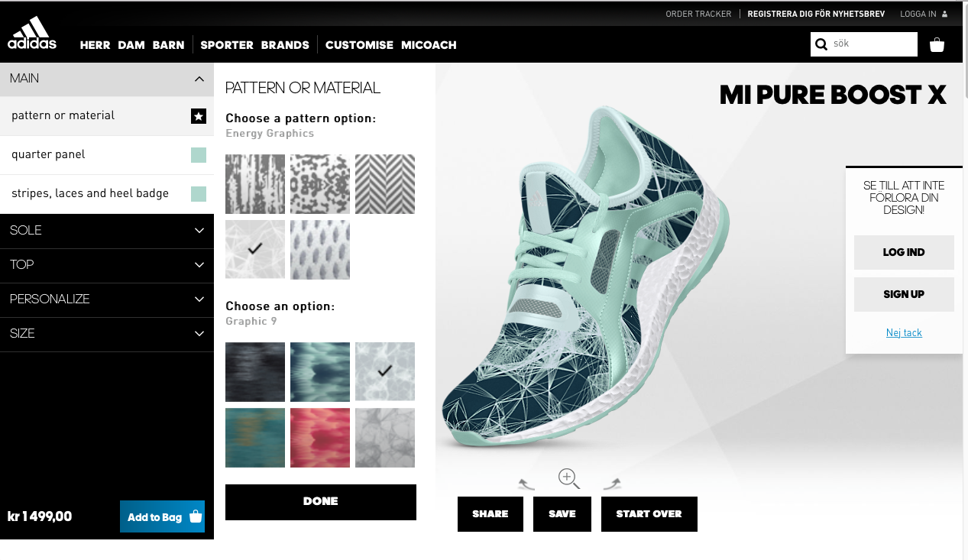Click the user icon next to Logga In
Viewport: 968px width, 560px height.
[x=944, y=14]
